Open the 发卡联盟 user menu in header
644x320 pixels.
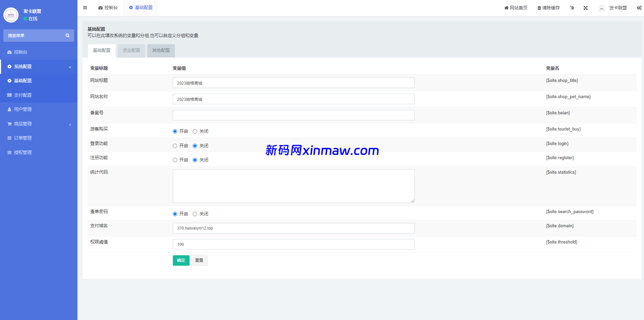(x=613, y=8)
